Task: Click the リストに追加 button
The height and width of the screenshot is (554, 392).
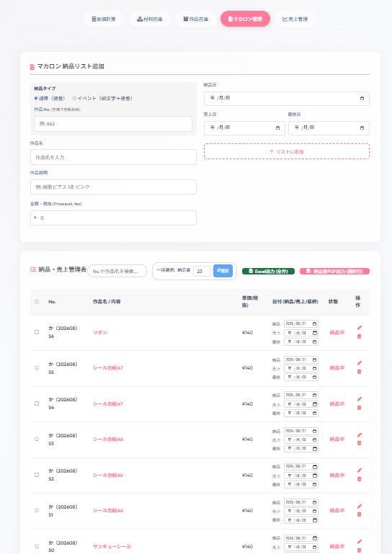Action: (287, 151)
